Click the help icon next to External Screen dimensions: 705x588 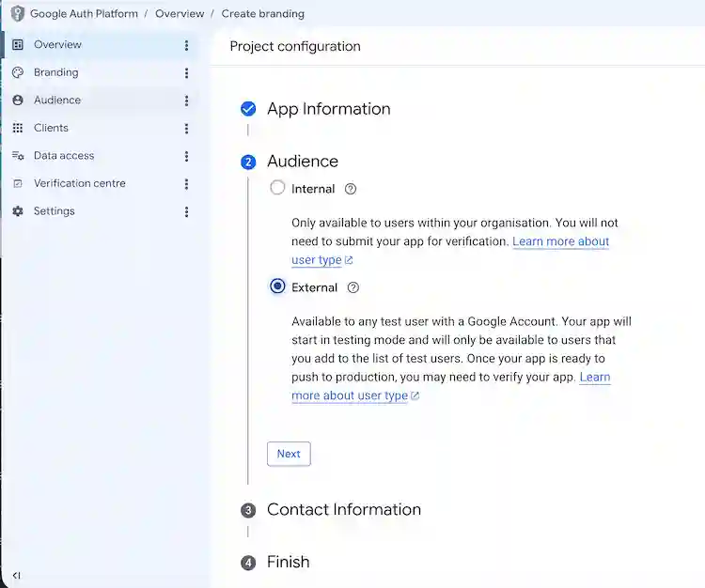tap(353, 288)
